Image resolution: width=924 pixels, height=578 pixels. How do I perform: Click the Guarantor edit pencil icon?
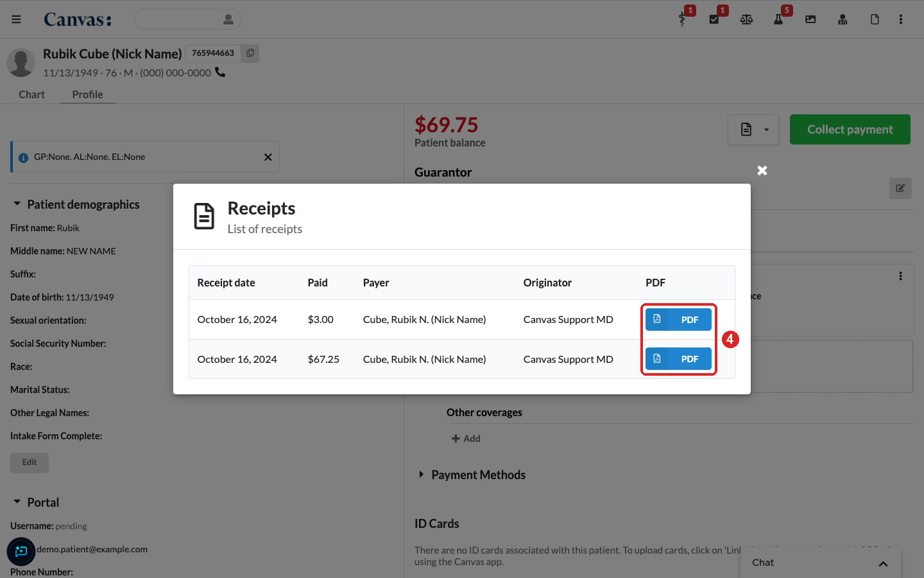[x=900, y=188]
